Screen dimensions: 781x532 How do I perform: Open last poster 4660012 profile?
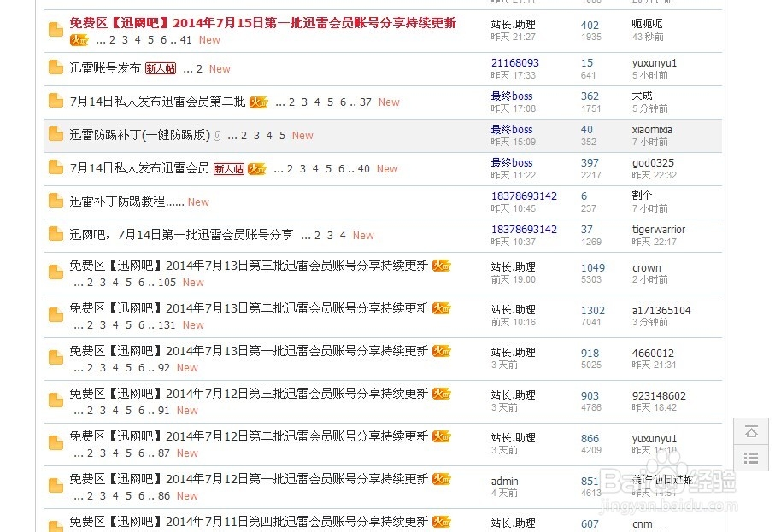pos(653,354)
